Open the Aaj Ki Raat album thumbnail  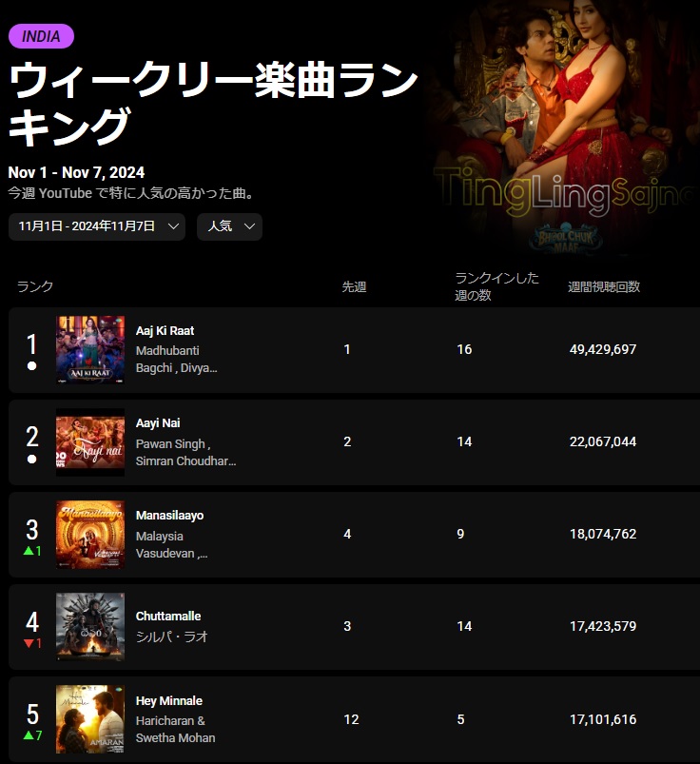pyautogui.click(x=90, y=350)
